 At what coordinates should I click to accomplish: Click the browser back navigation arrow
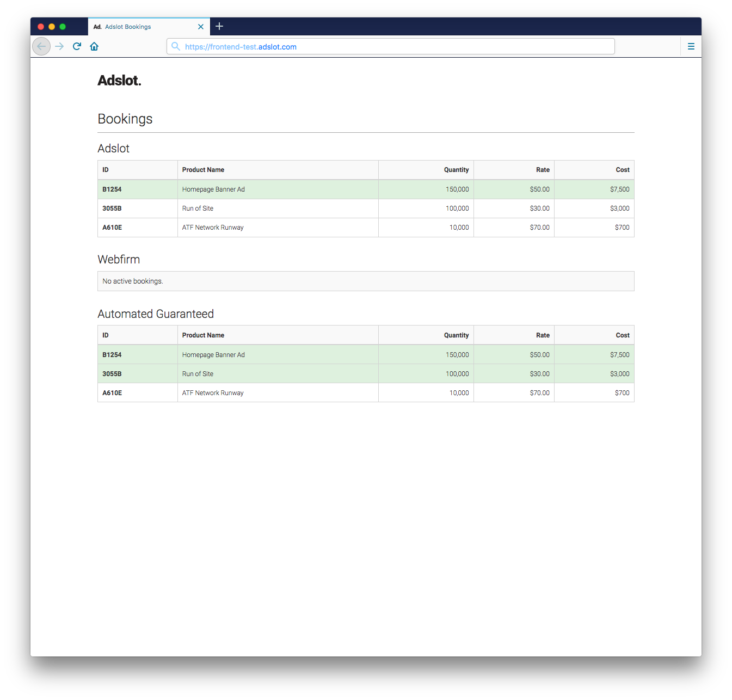(41, 46)
